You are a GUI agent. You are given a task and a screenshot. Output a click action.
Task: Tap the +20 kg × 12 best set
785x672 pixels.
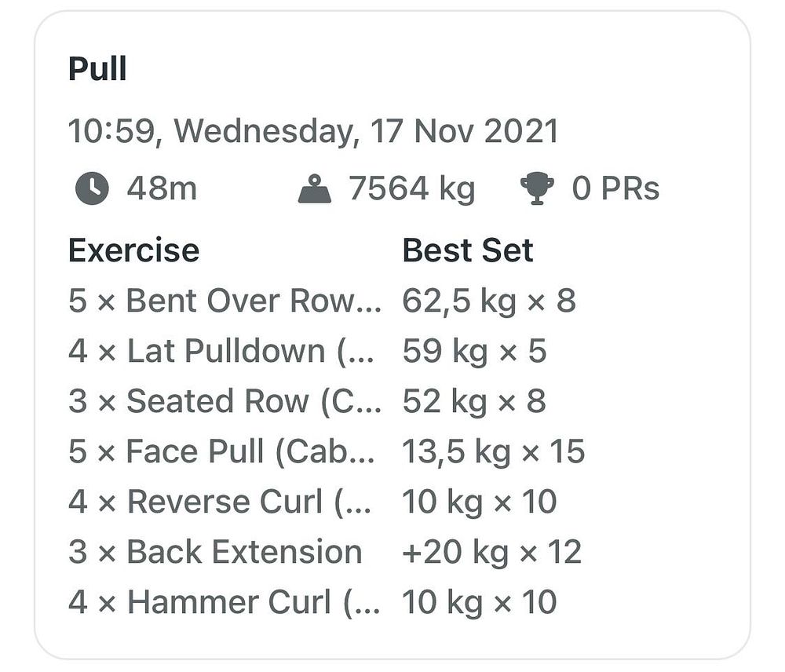(492, 553)
